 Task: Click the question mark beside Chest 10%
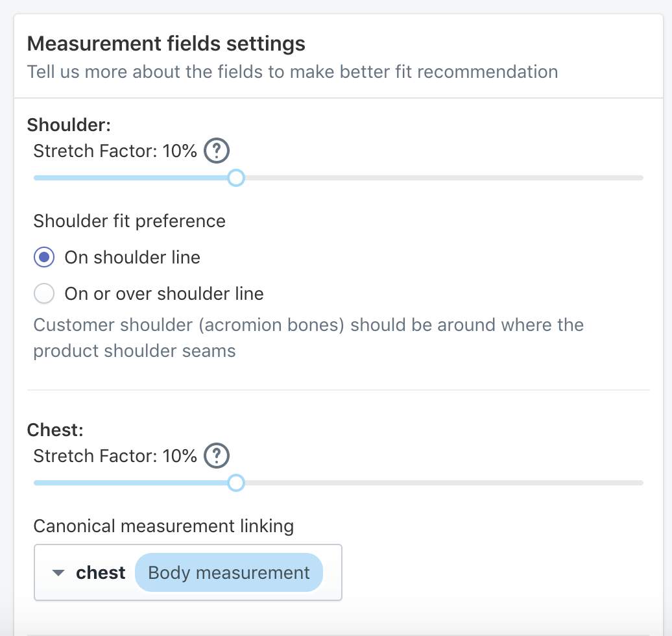(x=217, y=456)
